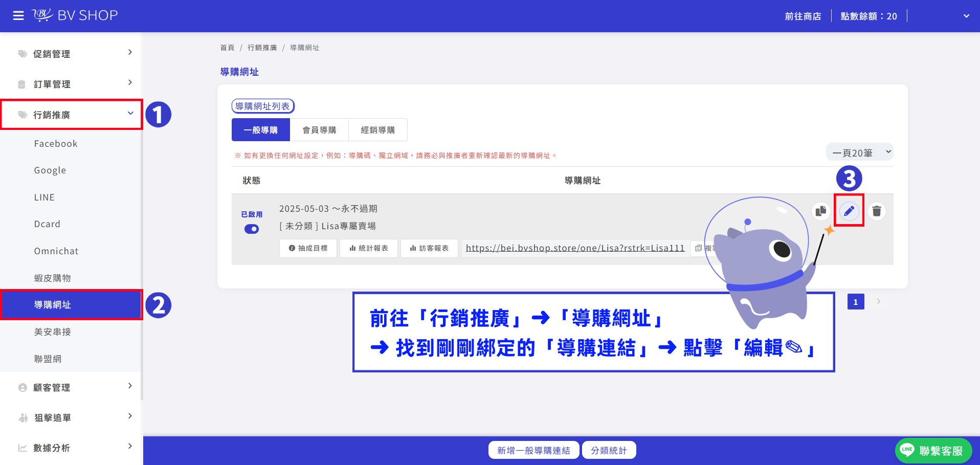
Task: Open the Dcard sidebar item
Action: pyautogui.click(x=47, y=224)
